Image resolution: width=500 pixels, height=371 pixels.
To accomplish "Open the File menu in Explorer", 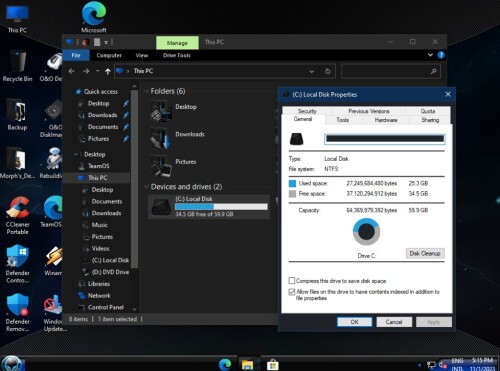I will [76, 55].
